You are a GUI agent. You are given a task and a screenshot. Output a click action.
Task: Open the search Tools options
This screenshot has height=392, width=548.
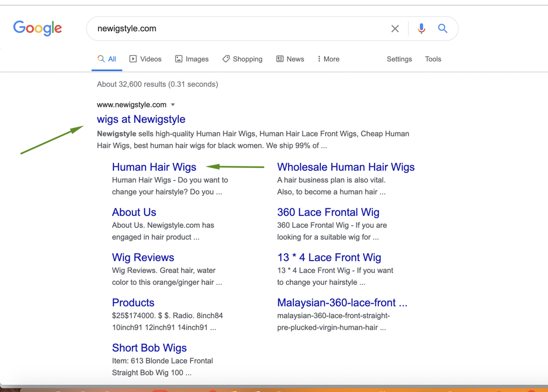[433, 59]
